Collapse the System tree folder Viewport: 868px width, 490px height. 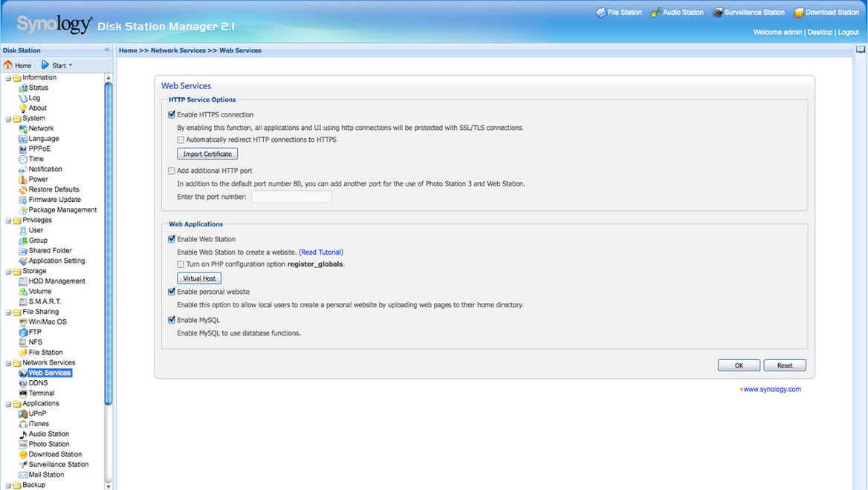pos(8,119)
